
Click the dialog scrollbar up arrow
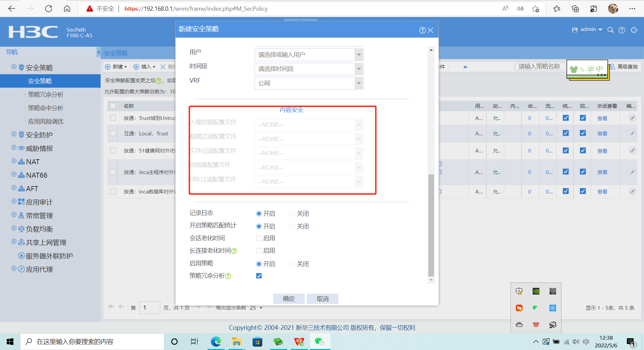point(431,50)
